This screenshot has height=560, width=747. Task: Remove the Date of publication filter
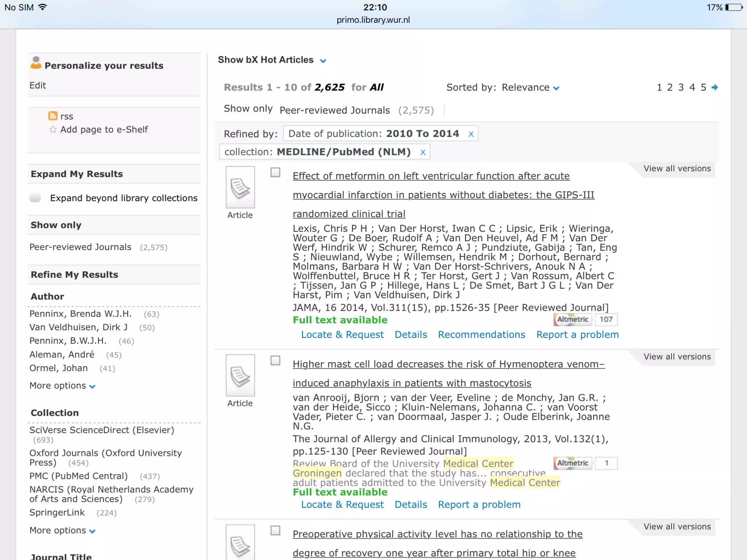pyautogui.click(x=471, y=134)
